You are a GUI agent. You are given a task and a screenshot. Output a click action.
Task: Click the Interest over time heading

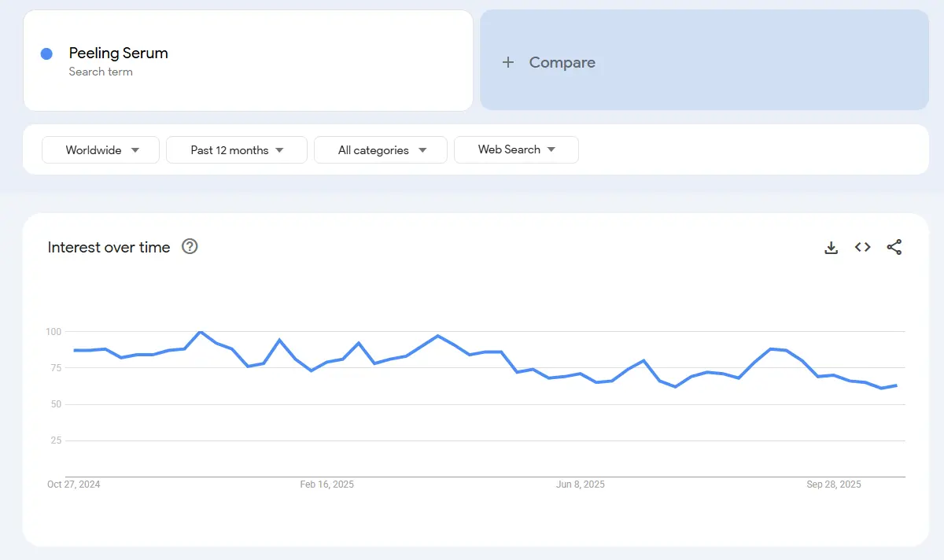(109, 247)
